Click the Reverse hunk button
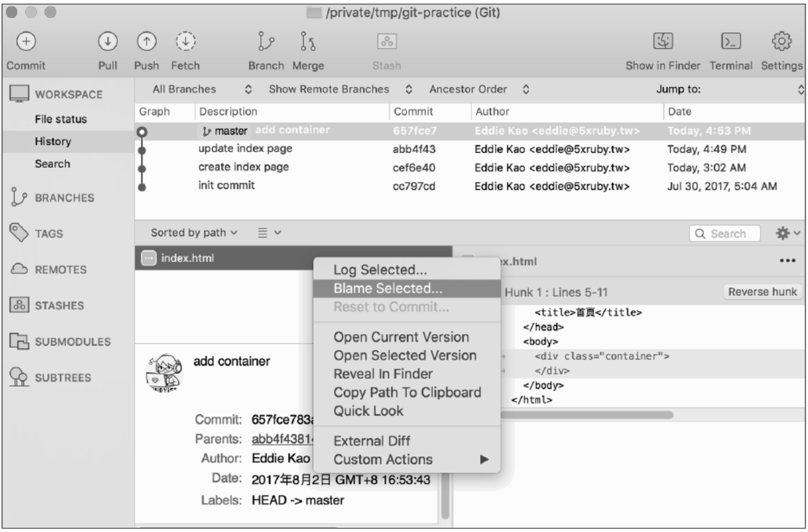 click(x=762, y=292)
